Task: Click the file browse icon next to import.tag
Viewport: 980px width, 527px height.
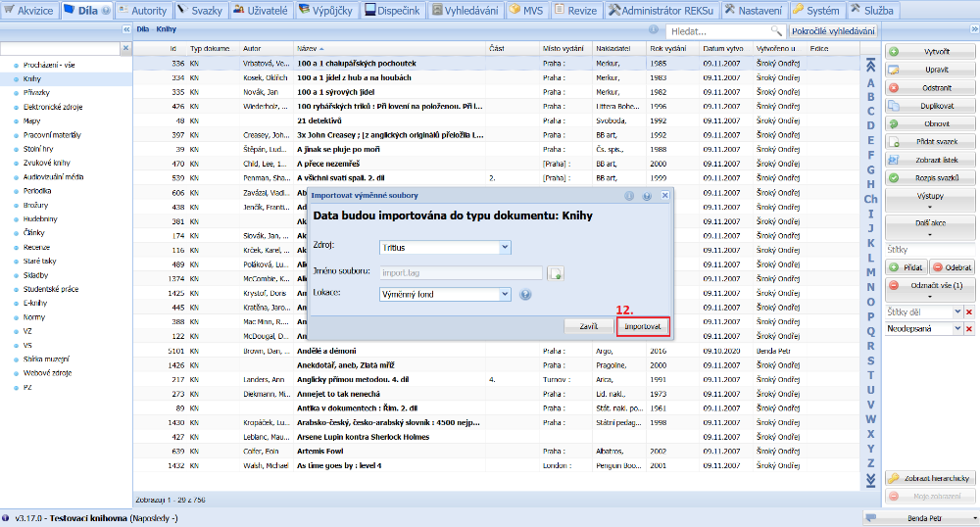Action: (557, 273)
